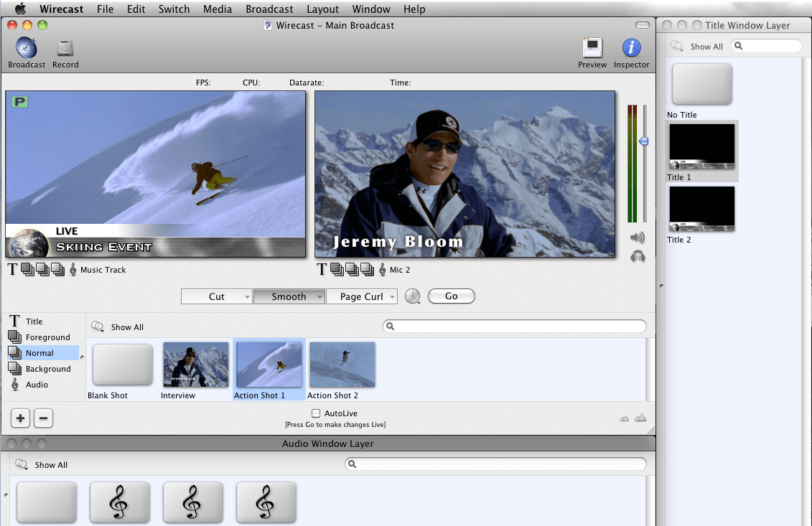Select the Action Shot 2 thumbnail
Image resolution: width=812 pixels, height=526 pixels.
(x=342, y=365)
